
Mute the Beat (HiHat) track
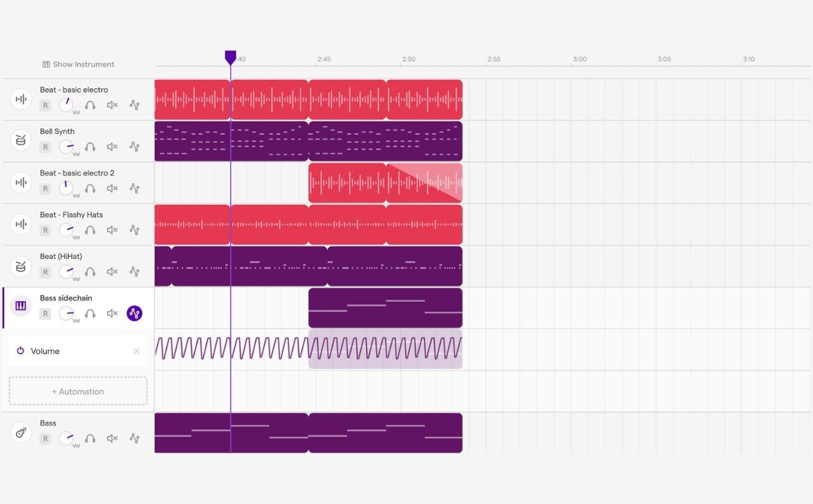click(x=112, y=272)
